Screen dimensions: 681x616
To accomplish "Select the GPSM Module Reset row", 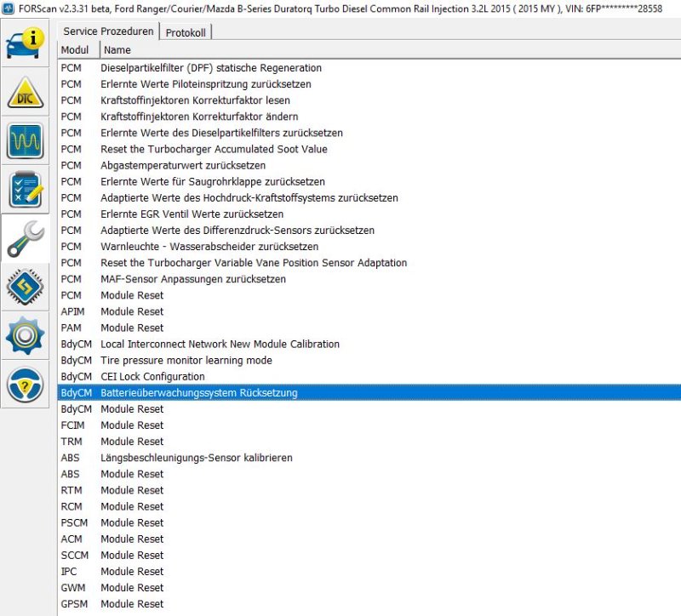I will [x=369, y=604].
